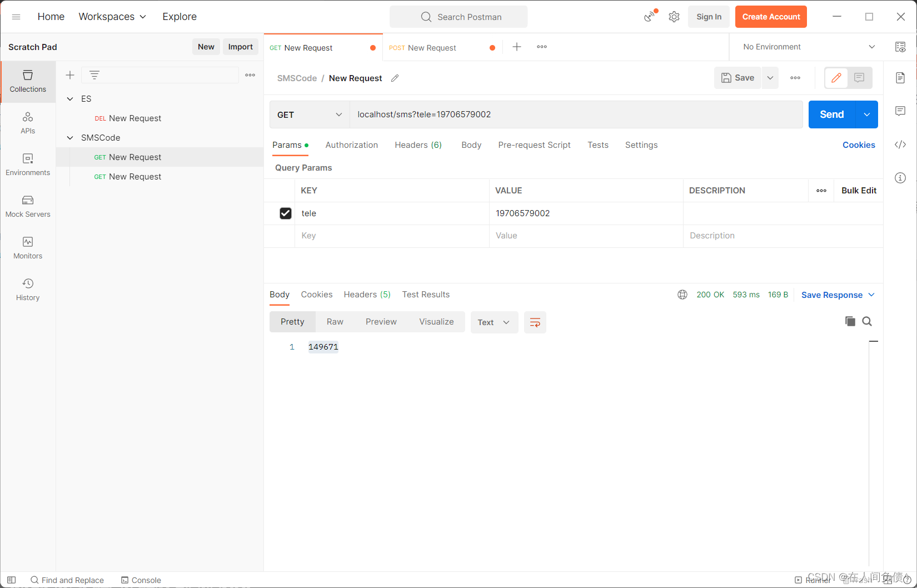Open the Workspaces dropdown
Viewport: 917px width, 588px height.
(x=112, y=17)
